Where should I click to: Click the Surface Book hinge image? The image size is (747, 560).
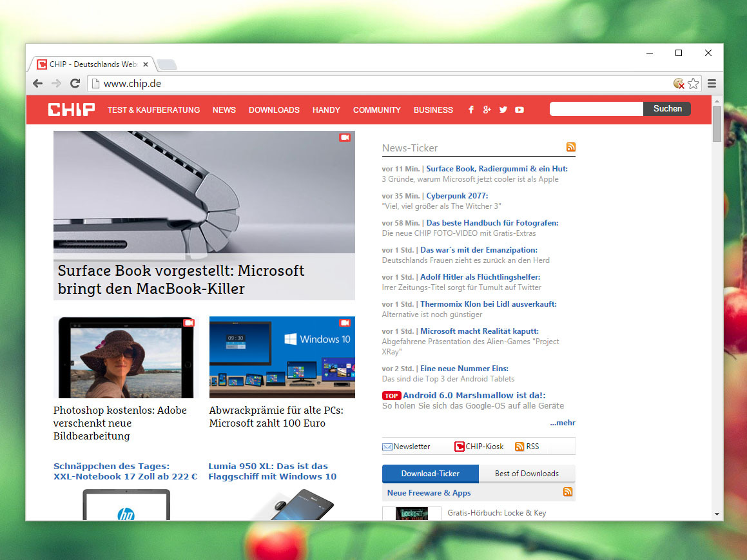tap(204, 192)
